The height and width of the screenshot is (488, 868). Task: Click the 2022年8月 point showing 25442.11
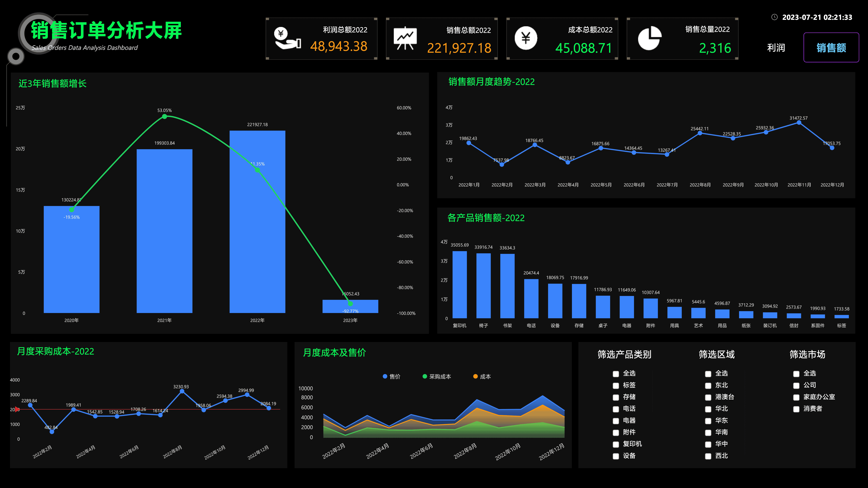coord(700,133)
